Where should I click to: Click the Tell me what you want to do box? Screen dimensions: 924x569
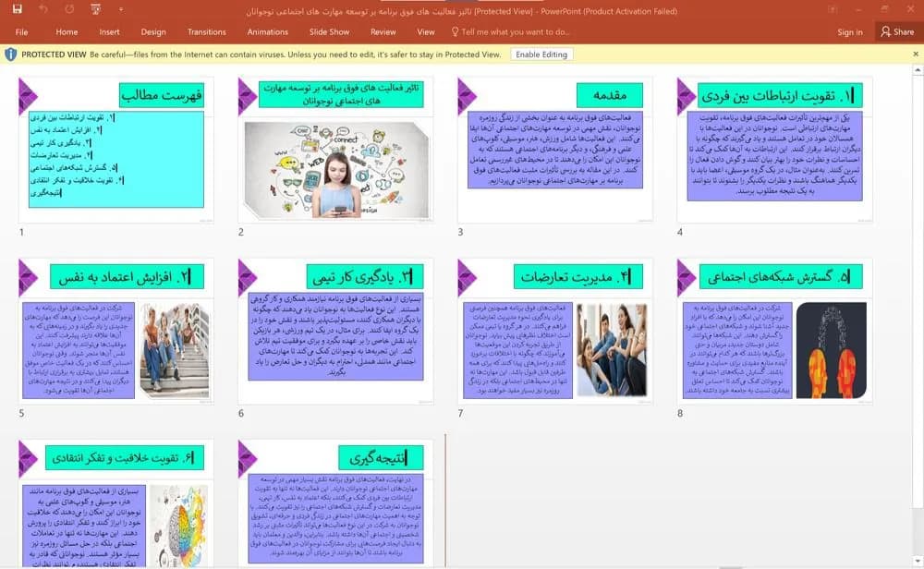pos(510,31)
